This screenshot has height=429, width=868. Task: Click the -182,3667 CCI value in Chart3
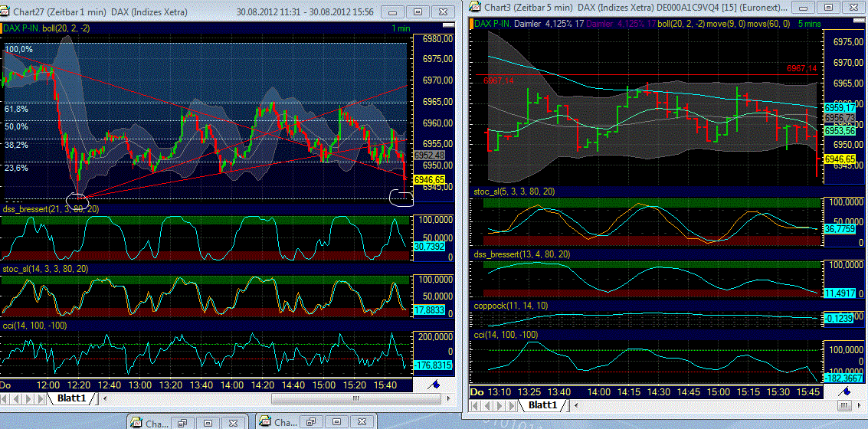pyautogui.click(x=842, y=378)
